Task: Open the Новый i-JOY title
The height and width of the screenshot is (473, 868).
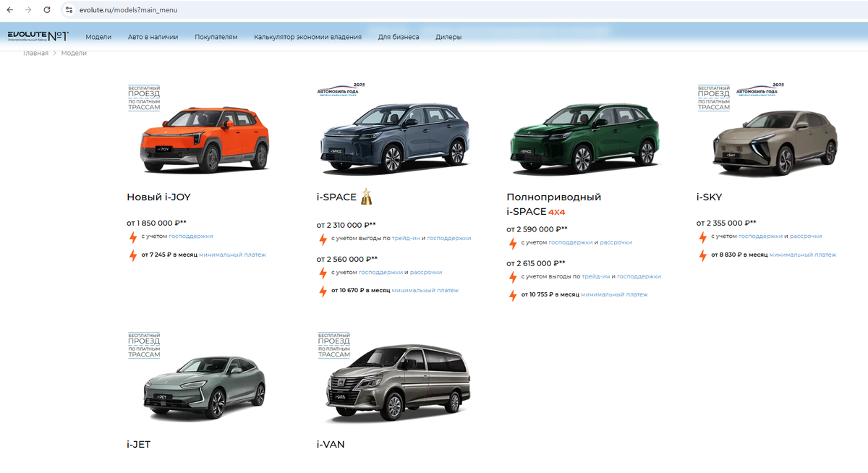Action: 158,197
